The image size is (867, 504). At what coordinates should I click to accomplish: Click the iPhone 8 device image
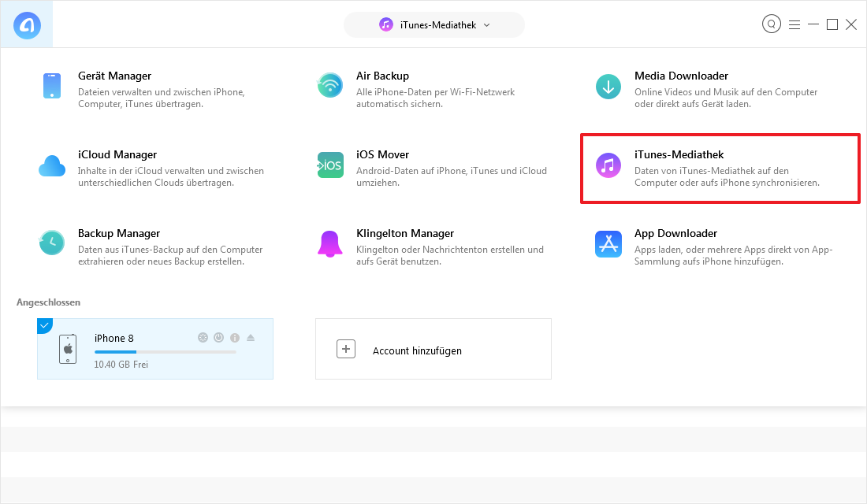(68, 349)
